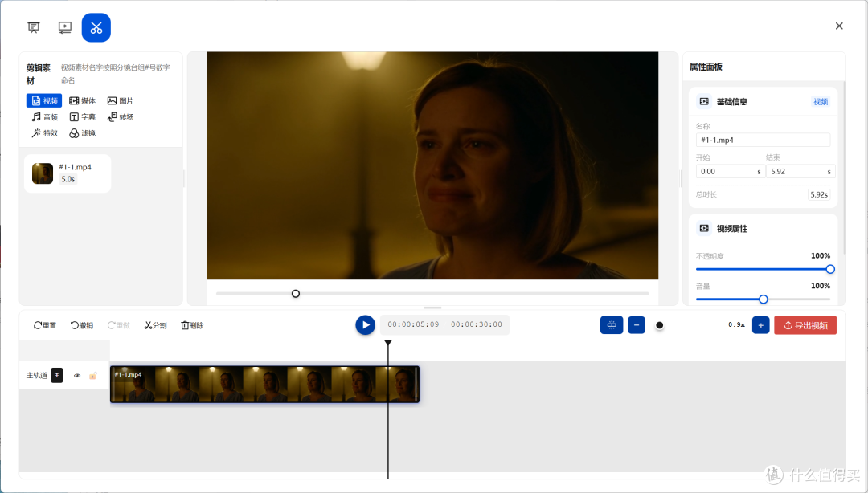Click the 分割 split button
868x493 pixels.
pyautogui.click(x=155, y=325)
